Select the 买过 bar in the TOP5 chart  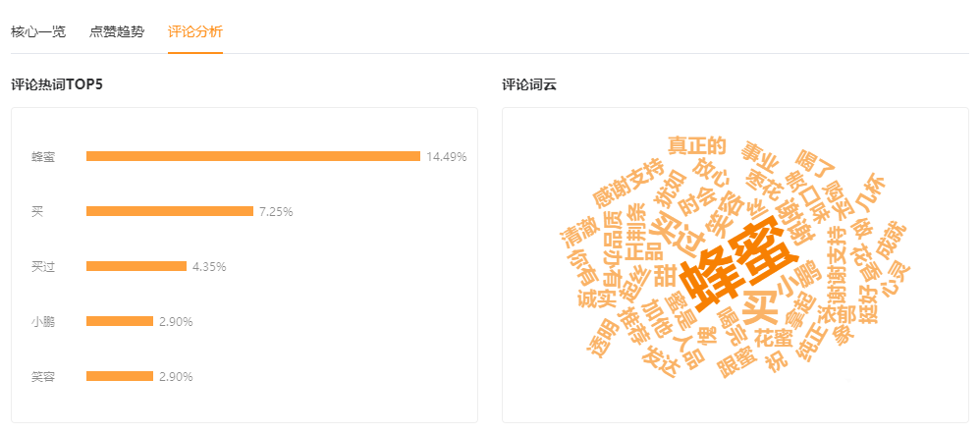pyautogui.click(x=136, y=266)
